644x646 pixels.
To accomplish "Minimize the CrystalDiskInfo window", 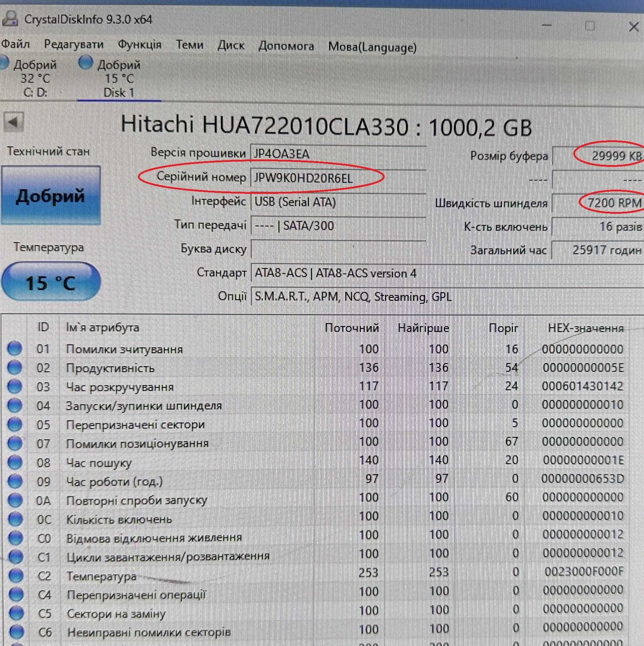I will [x=547, y=26].
